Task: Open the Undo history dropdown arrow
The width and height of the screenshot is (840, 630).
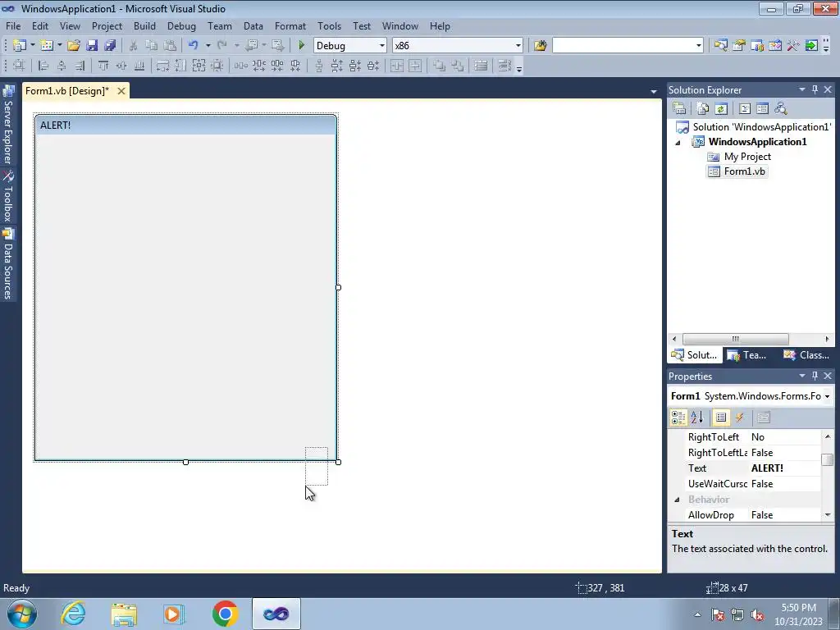Action: pos(208,46)
